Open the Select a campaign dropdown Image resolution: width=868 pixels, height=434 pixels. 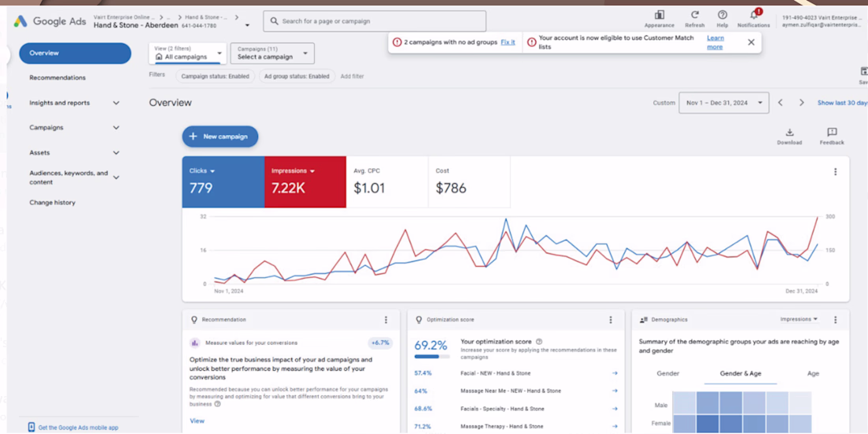(272, 53)
